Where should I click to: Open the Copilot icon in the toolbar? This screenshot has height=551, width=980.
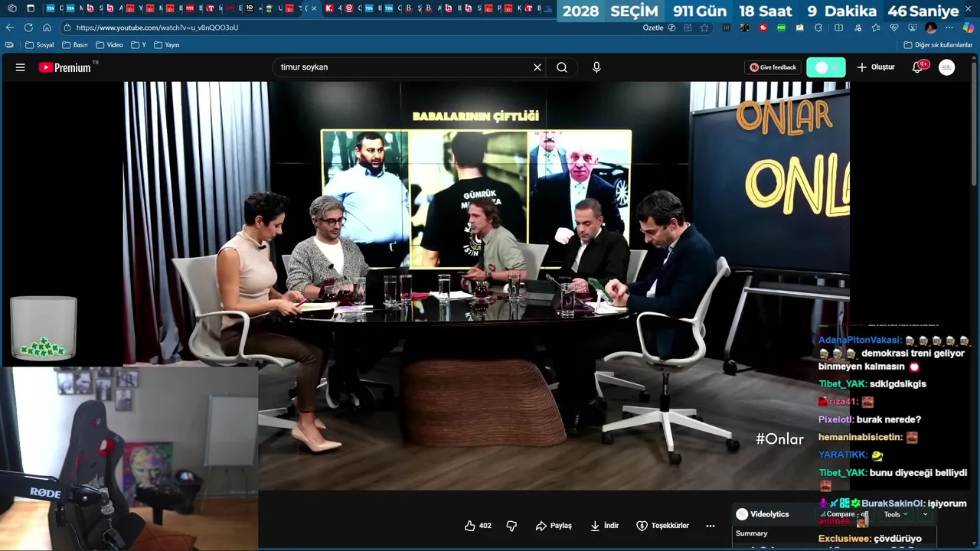[x=969, y=28]
